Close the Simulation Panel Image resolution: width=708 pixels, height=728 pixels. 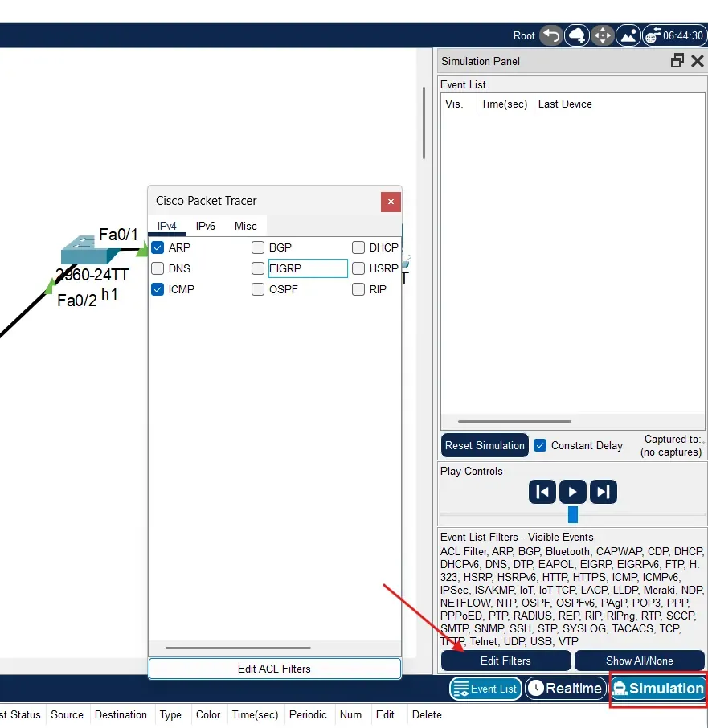click(x=698, y=61)
